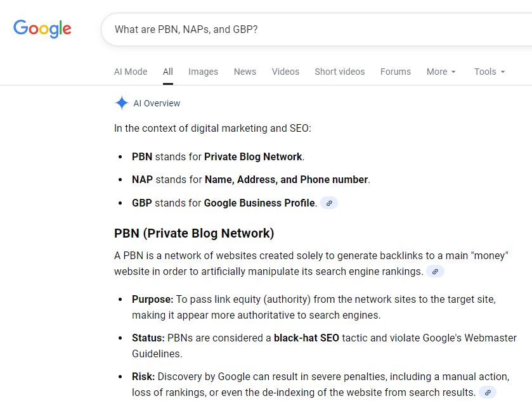Select the All results tab
Image resolution: width=532 pixels, height=401 pixels.
pyautogui.click(x=168, y=72)
